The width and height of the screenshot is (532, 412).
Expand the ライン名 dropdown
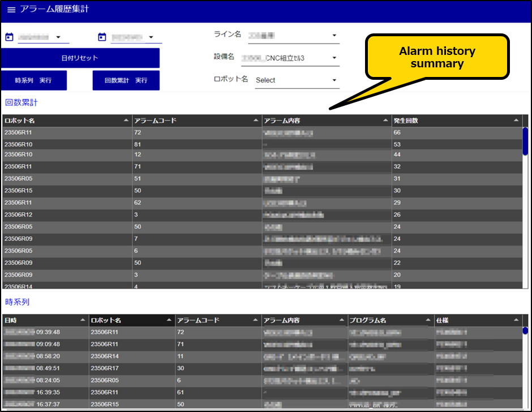point(334,36)
